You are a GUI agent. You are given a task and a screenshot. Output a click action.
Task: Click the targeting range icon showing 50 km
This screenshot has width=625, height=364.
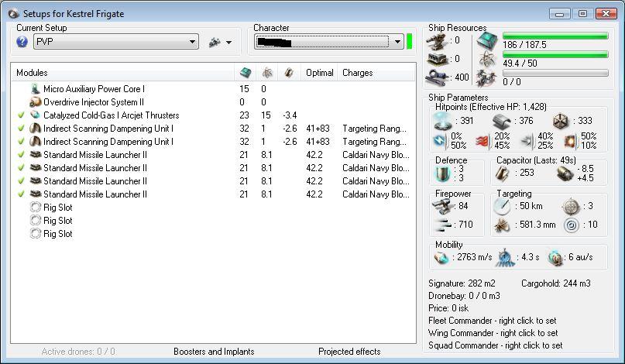[502, 206]
